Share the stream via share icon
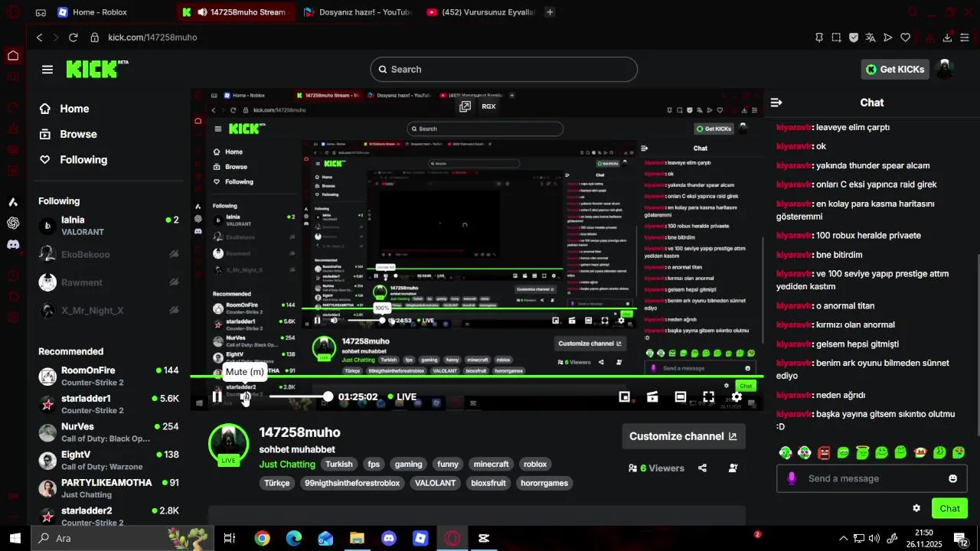Viewport: 980px width, 551px height. coord(703,468)
